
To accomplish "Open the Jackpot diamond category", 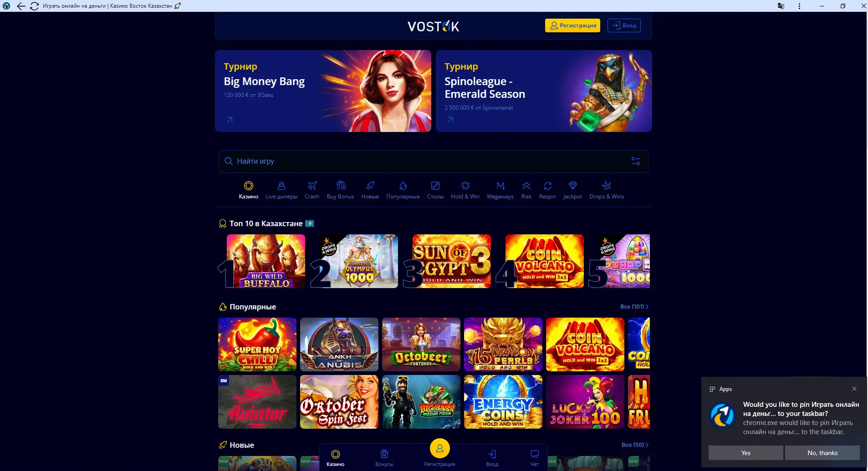I will tap(572, 190).
